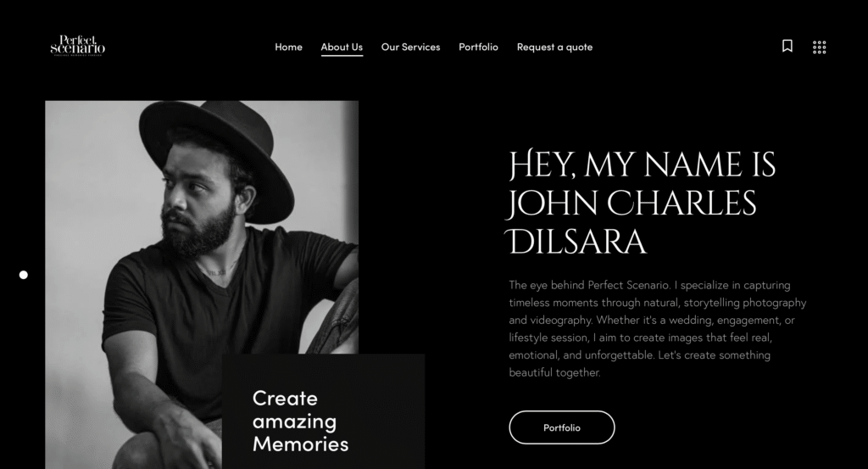Image resolution: width=868 pixels, height=469 pixels.
Task: Click the Create amazing Memories overlay card
Action: pos(323,411)
